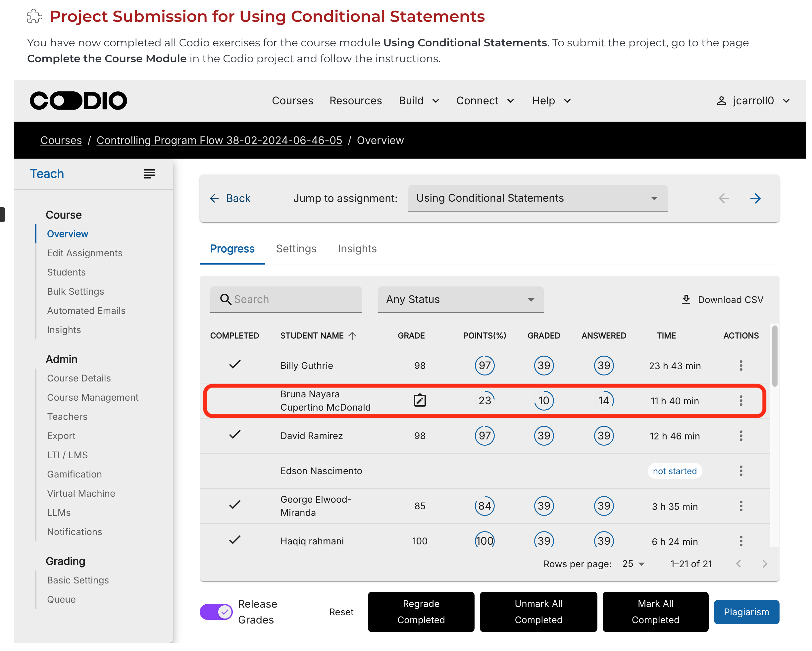This screenshot has height=651, width=812.
Task: Open actions menu for Bruna Nayara
Action: 740,400
